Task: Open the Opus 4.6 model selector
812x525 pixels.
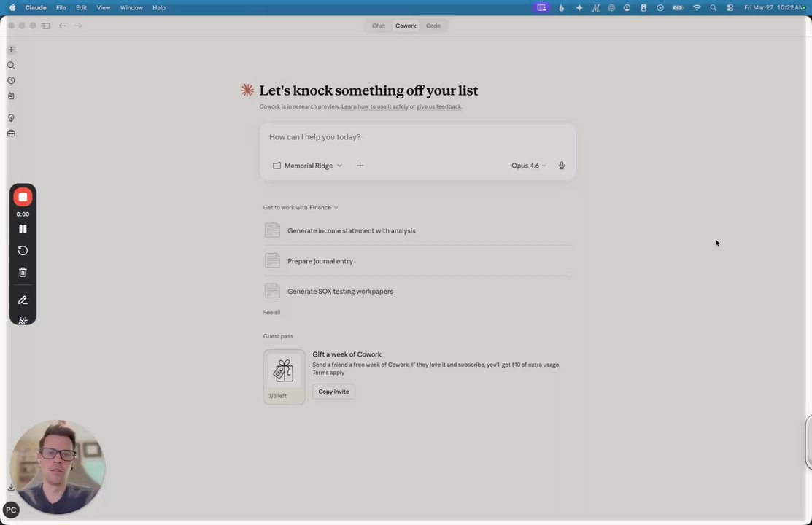Action: (x=528, y=166)
